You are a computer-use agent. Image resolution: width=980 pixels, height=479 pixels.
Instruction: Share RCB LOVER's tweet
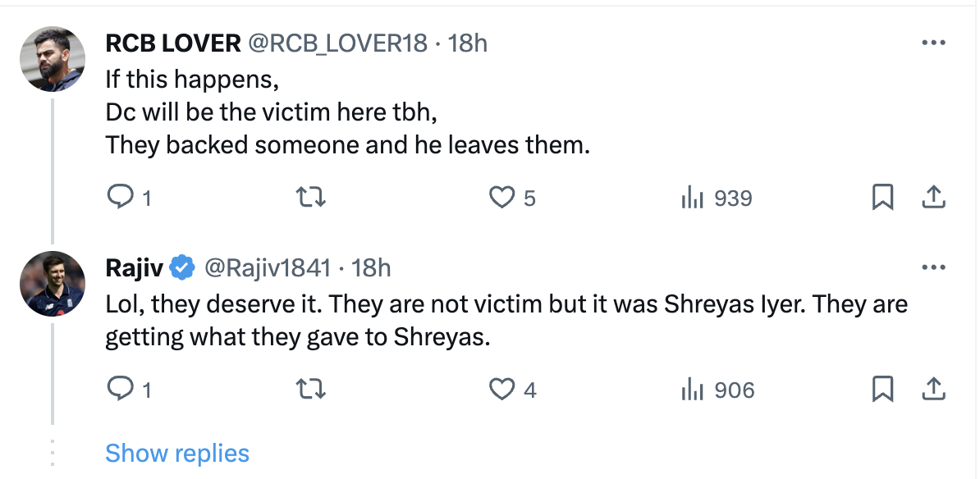pos(934,198)
